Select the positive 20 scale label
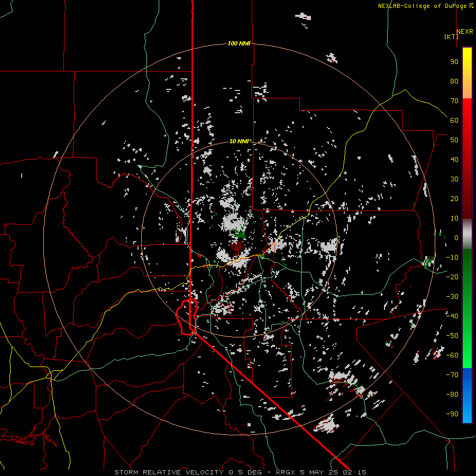476x476 pixels. (x=454, y=198)
